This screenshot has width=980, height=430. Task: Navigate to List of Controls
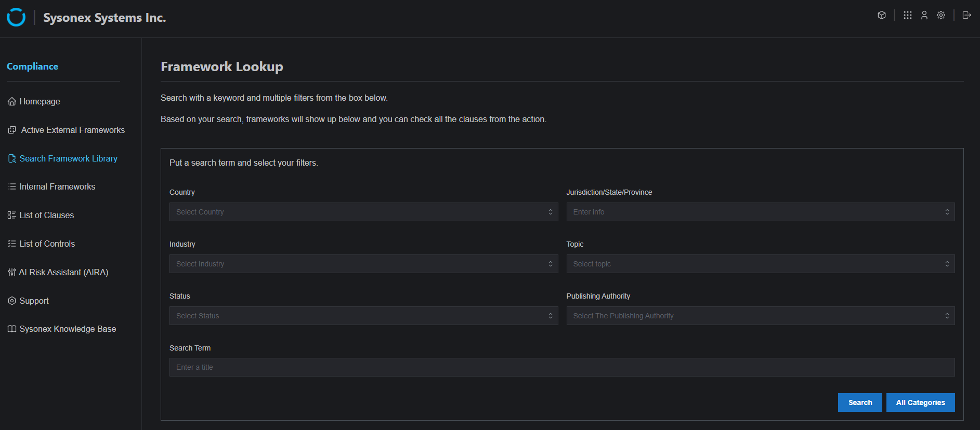[47, 244]
